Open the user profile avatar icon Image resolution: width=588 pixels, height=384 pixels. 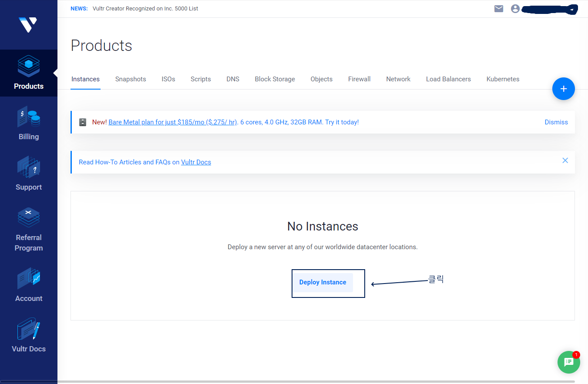(x=515, y=9)
